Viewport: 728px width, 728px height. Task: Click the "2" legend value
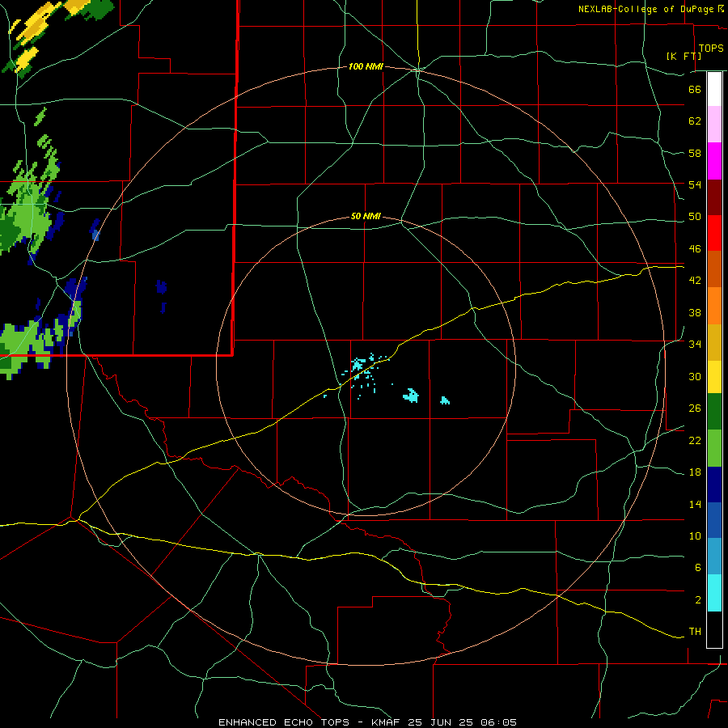697,600
